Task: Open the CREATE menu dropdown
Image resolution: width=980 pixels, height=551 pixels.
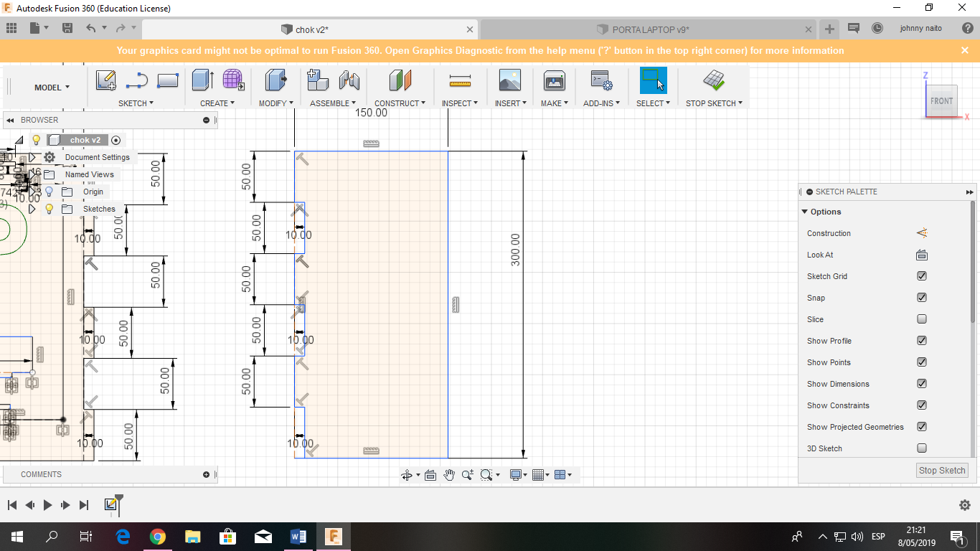Action: [217, 103]
